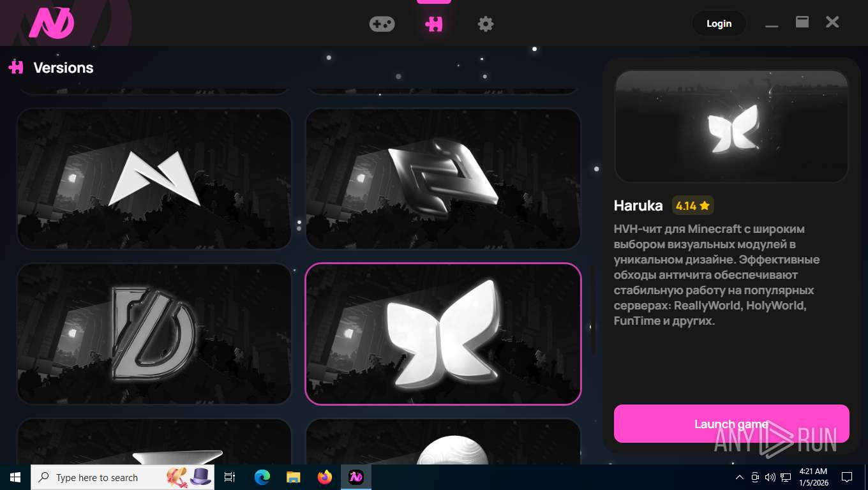Click the Login button
Viewport: 868px width, 490px height.
(719, 24)
